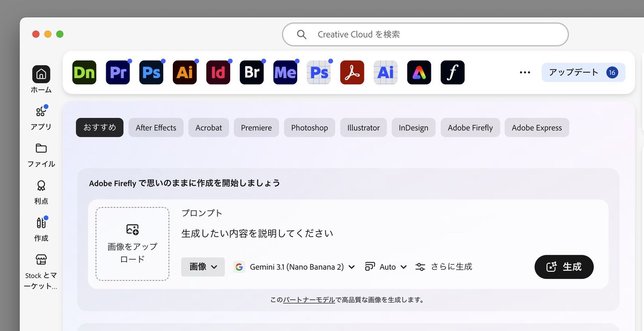Image resolution: width=644 pixels, height=331 pixels.
Task: Click the 画像をアップロード drop area
Action: click(x=133, y=244)
